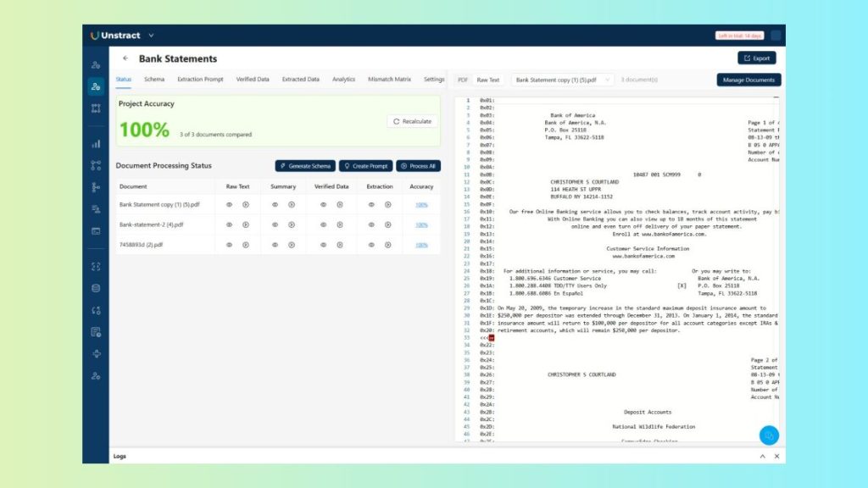This screenshot has width=868, height=488.
Task: Open the document selector dropdown
Action: pos(562,80)
